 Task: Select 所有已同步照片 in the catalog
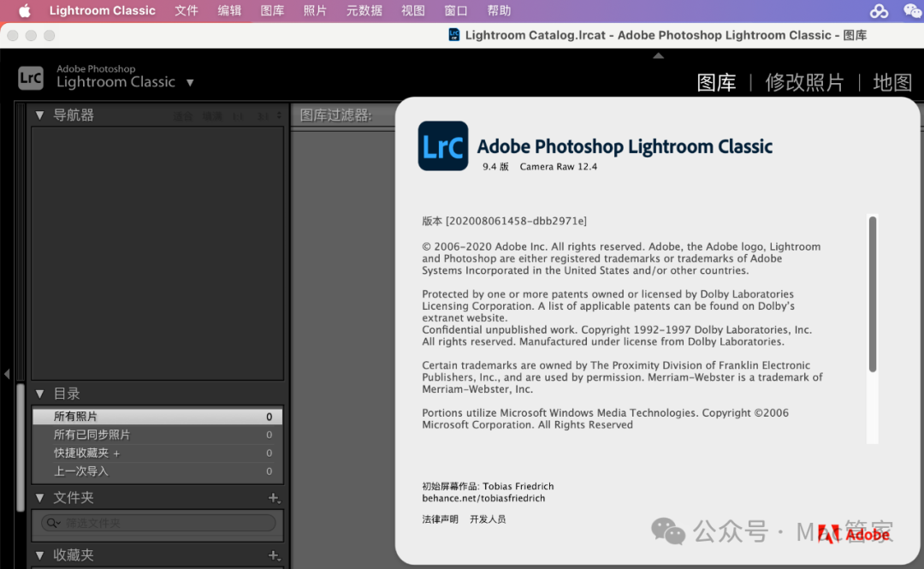(157, 435)
